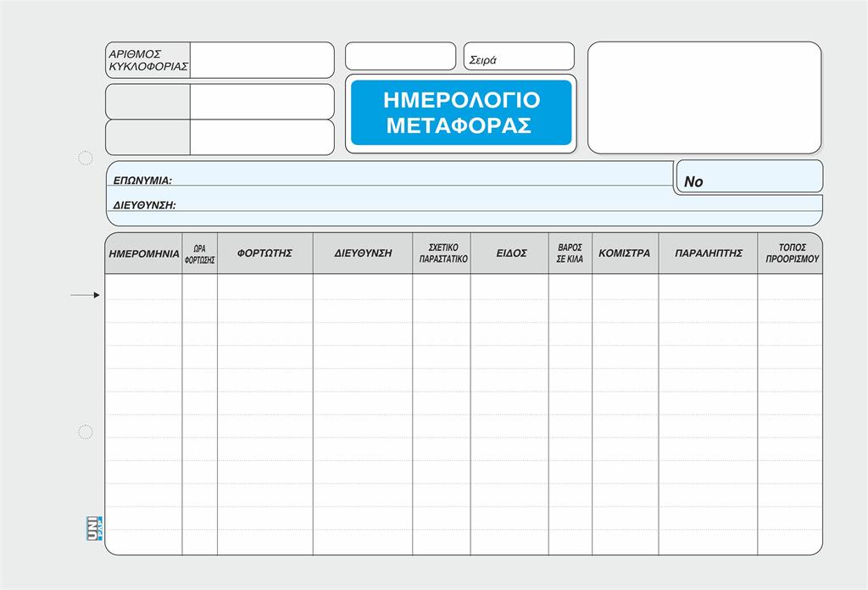Select the ΣΧΕΤΙΚΟ ΠΑΡΑΣΤΑΤΙΚΟ column header
868x590 pixels.
(442, 253)
